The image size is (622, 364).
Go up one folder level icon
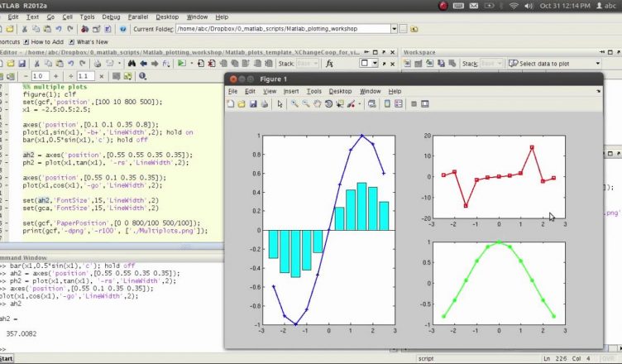pyautogui.click(x=414, y=29)
